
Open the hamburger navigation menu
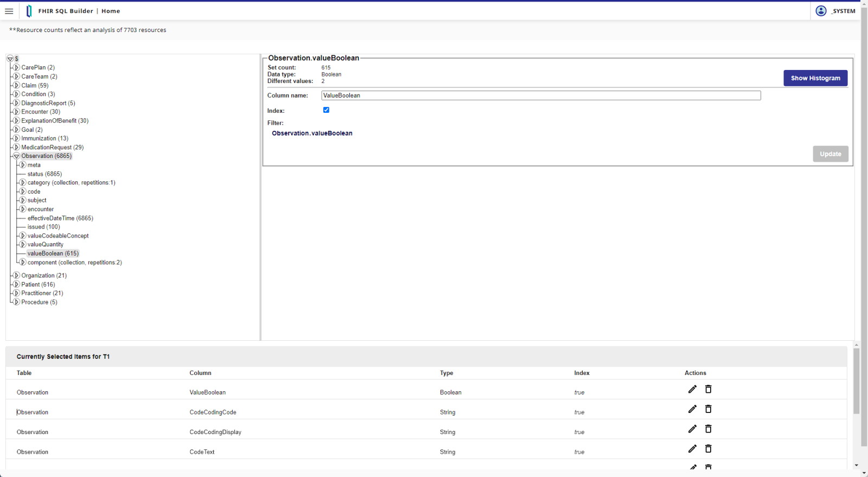tap(9, 11)
